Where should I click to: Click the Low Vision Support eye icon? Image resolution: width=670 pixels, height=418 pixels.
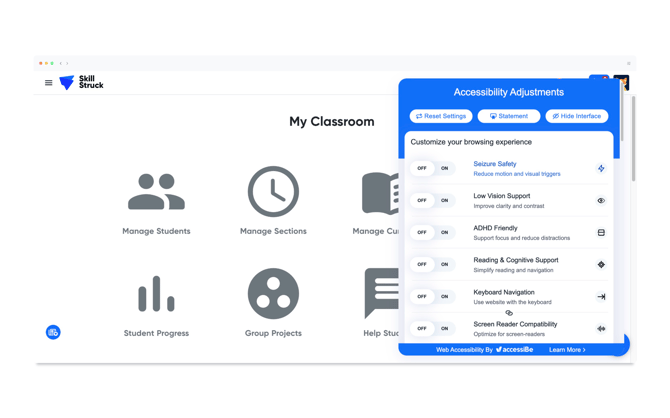coord(601,200)
